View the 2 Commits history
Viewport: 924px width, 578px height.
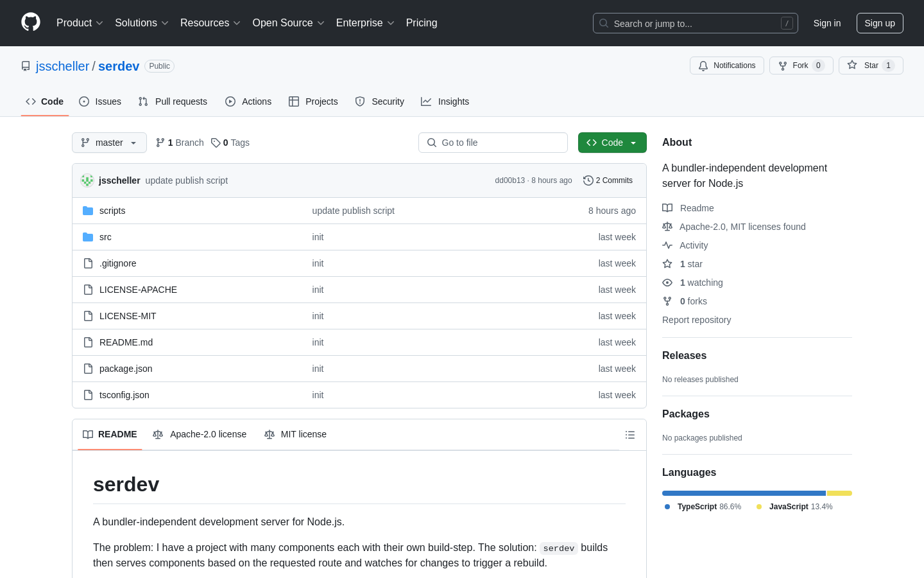tap(608, 180)
